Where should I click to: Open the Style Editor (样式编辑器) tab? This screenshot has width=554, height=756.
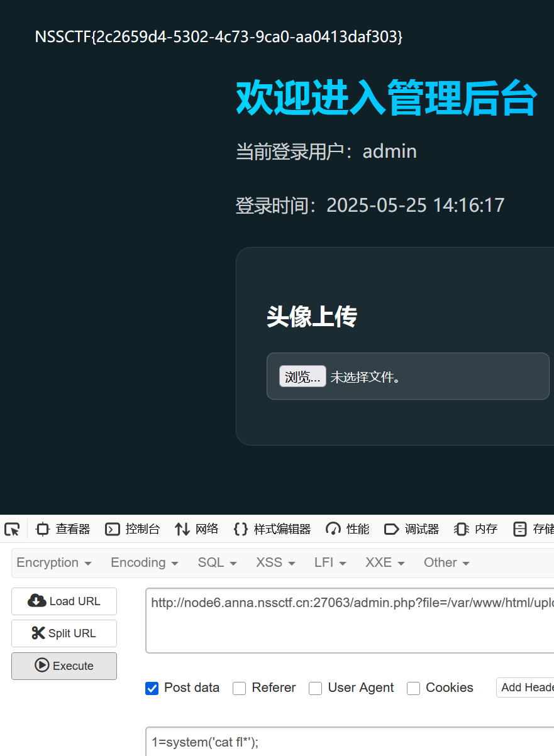click(272, 529)
